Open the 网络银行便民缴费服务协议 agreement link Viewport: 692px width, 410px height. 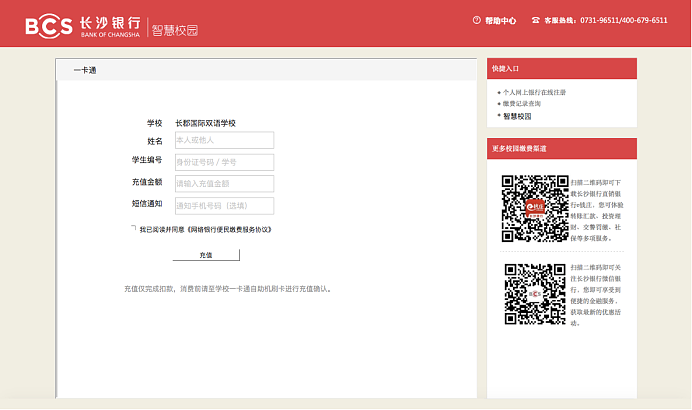[229, 229]
